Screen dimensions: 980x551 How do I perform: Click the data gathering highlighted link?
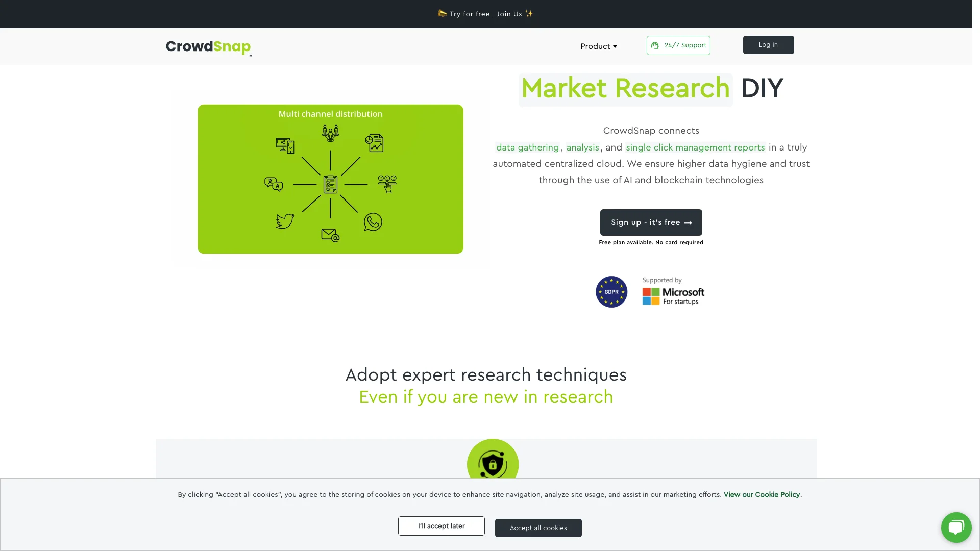tap(528, 146)
